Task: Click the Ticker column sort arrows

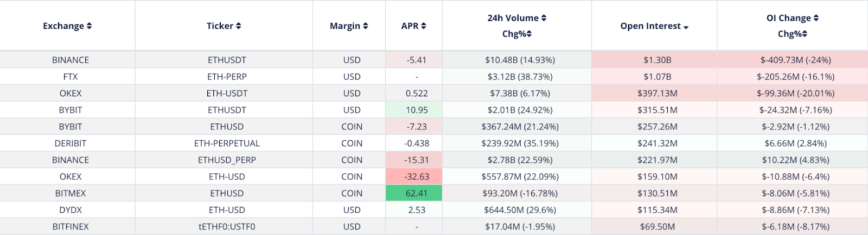Action: pyautogui.click(x=238, y=26)
